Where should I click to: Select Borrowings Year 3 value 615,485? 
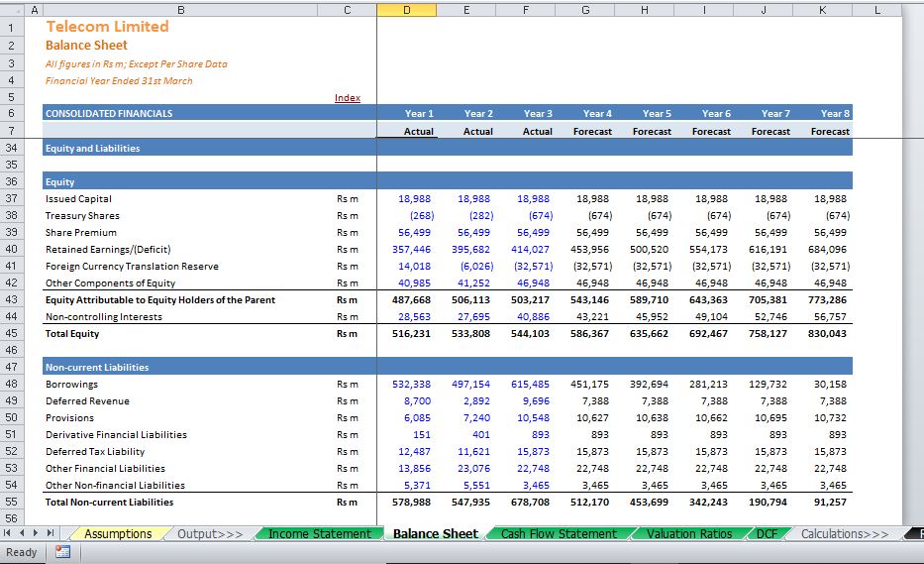tap(530, 384)
